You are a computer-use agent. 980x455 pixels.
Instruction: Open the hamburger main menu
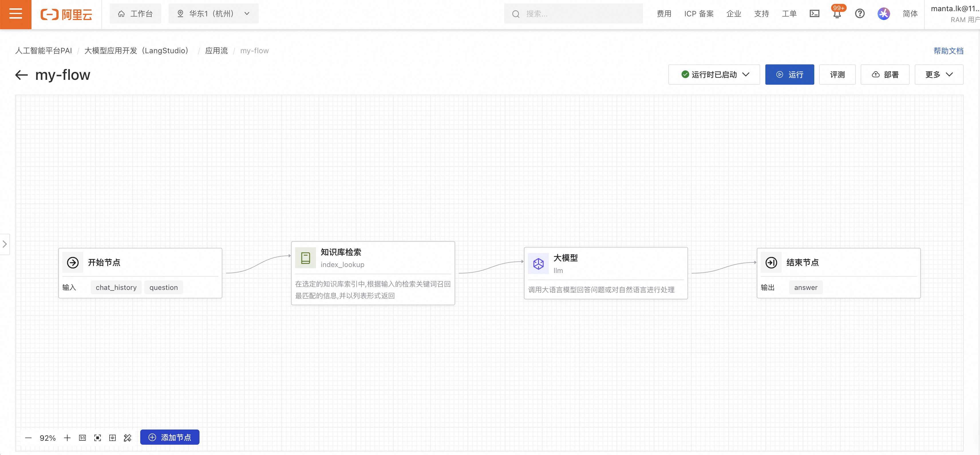(15, 14)
